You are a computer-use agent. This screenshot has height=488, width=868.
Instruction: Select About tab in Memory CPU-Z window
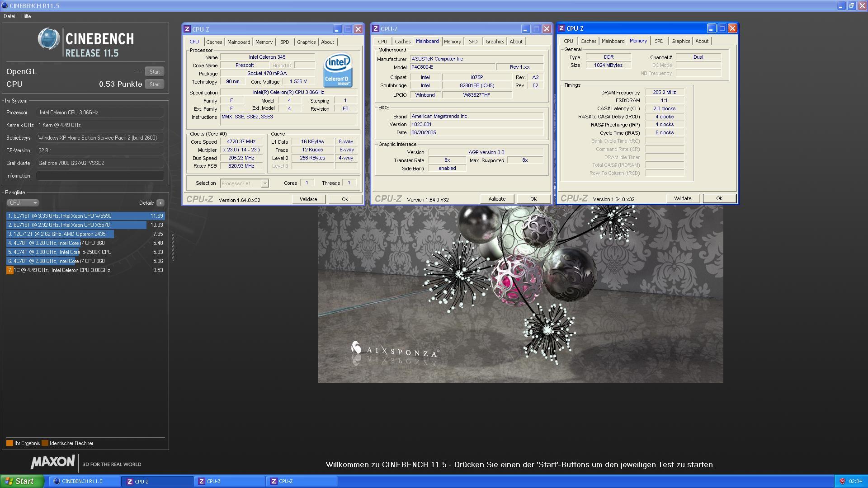coord(702,41)
